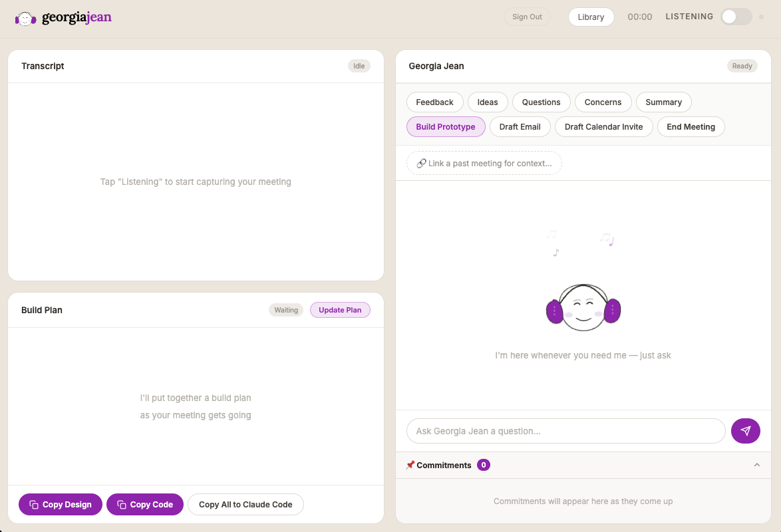Choose the Draft Calendar Invite action

pos(603,126)
